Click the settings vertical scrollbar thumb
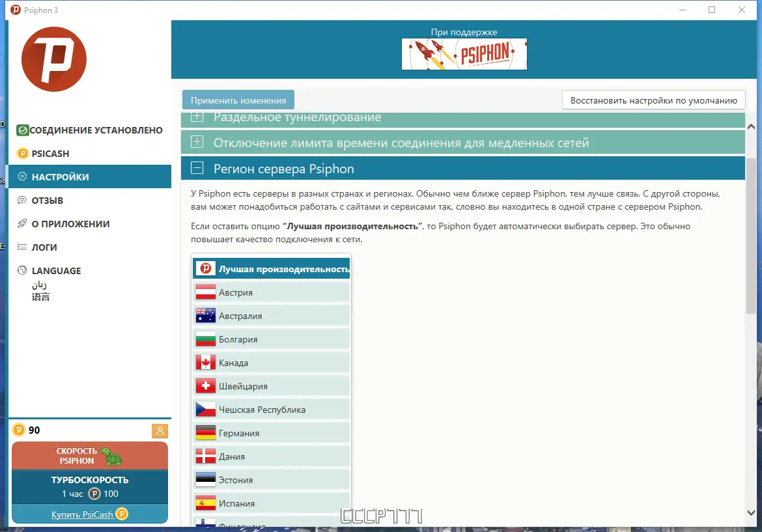 751,236
